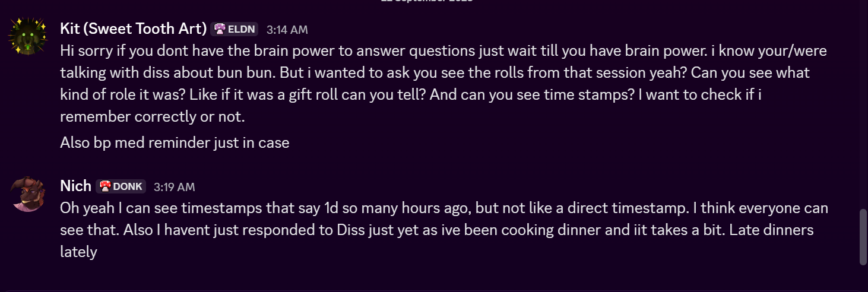Click the purple mushroom icon beside ELDN
Viewport: 868px width, 292px height.
[220, 29]
